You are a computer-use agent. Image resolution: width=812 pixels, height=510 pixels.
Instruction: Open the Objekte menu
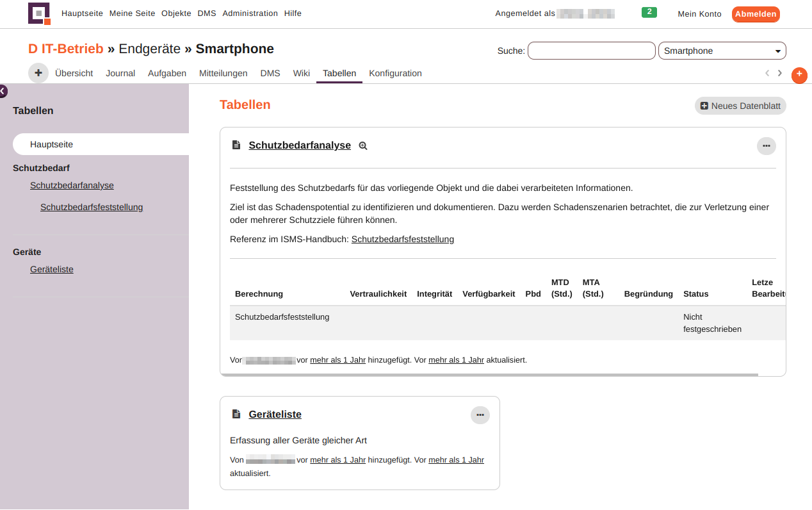176,13
